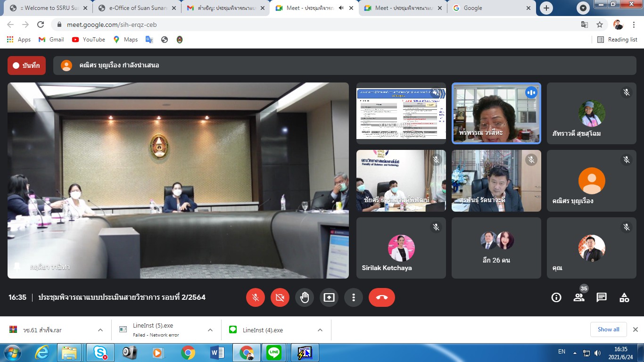Click the system tray volume speaker icon
Image resolution: width=644 pixels, height=362 pixels.
(598, 353)
